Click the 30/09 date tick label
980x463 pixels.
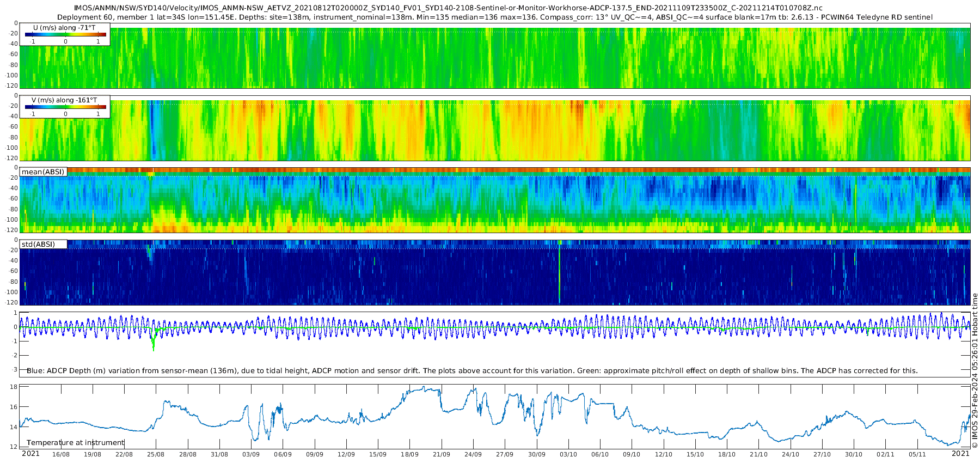coord(537,454)
